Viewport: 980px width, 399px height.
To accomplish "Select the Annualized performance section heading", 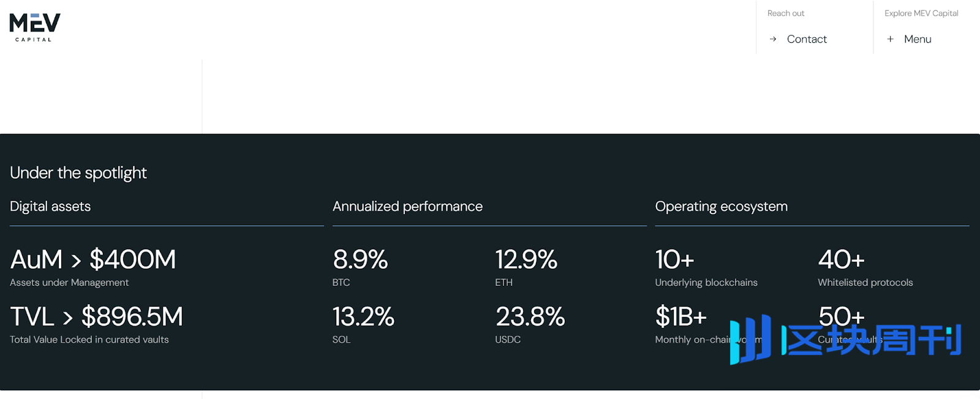I will [407, 207].
